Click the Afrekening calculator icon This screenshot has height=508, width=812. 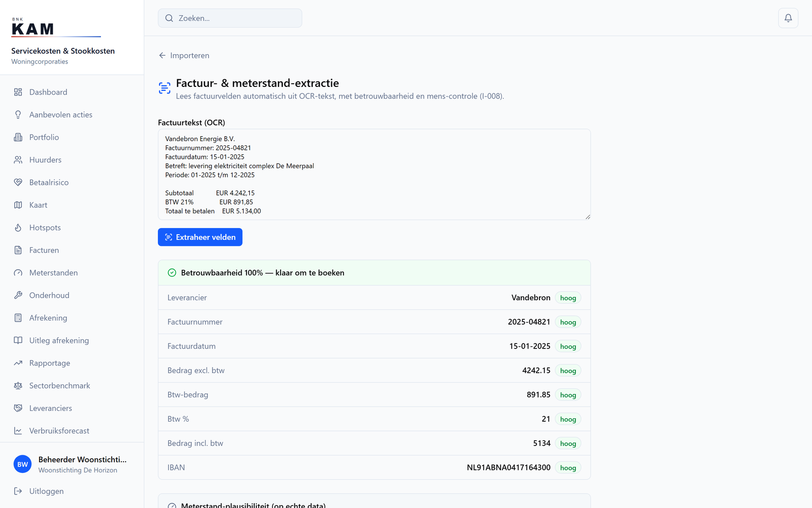(18, 318)
